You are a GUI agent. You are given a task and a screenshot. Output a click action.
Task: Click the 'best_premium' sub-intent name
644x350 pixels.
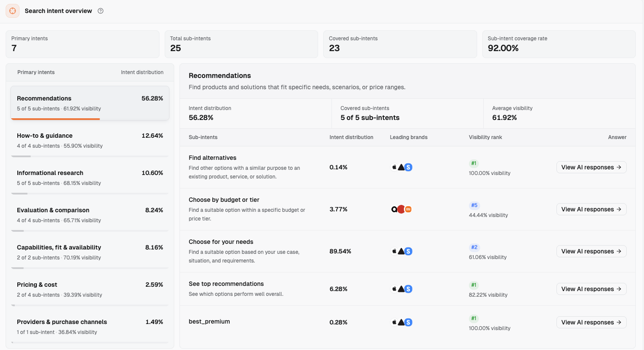(x=209, y=321)
